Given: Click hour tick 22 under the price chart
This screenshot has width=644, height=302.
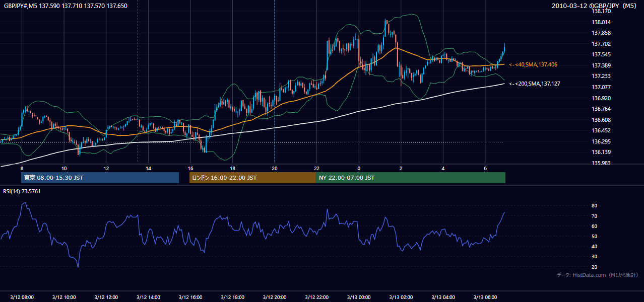Looking at the screenshot, I should click(316, 168).
